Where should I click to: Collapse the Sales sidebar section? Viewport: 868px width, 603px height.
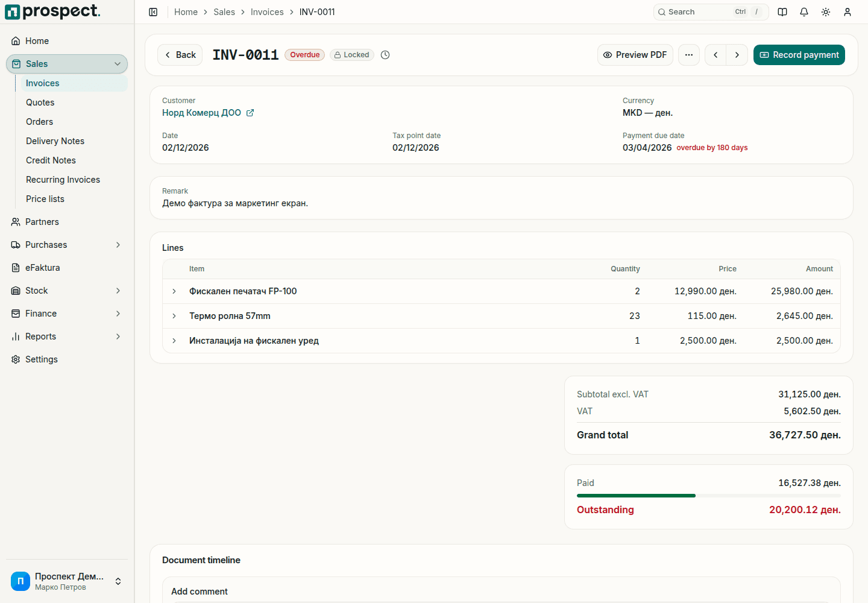[67, 64]
